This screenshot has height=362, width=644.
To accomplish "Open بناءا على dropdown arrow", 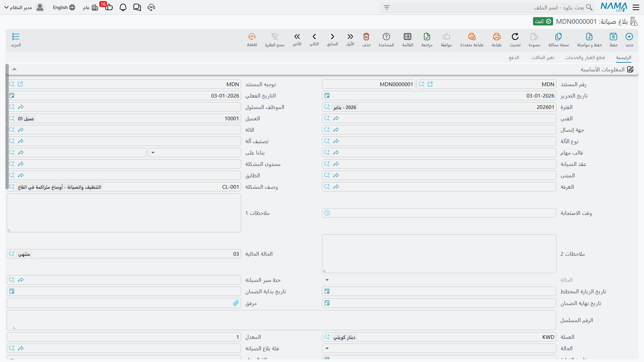I will point(153,153).
